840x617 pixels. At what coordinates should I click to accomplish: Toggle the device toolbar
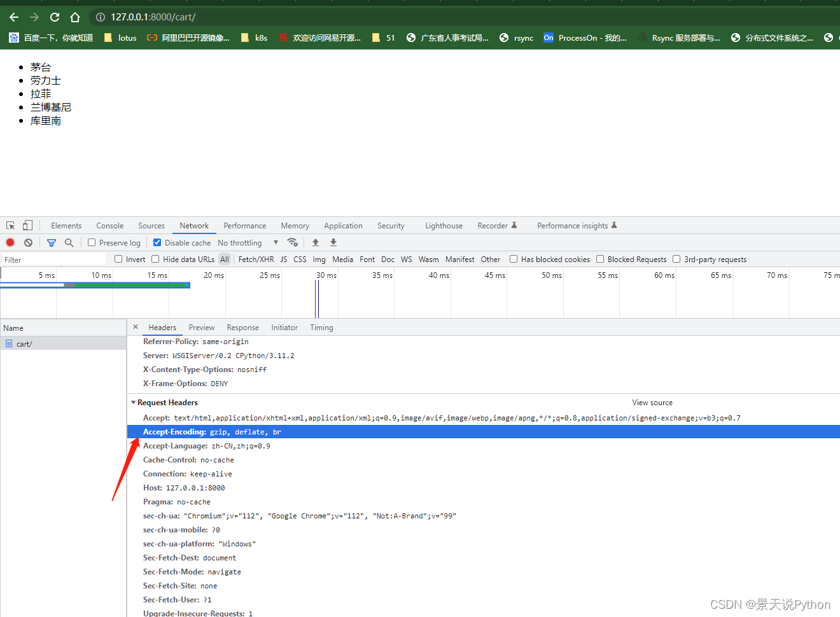(27, 225)
